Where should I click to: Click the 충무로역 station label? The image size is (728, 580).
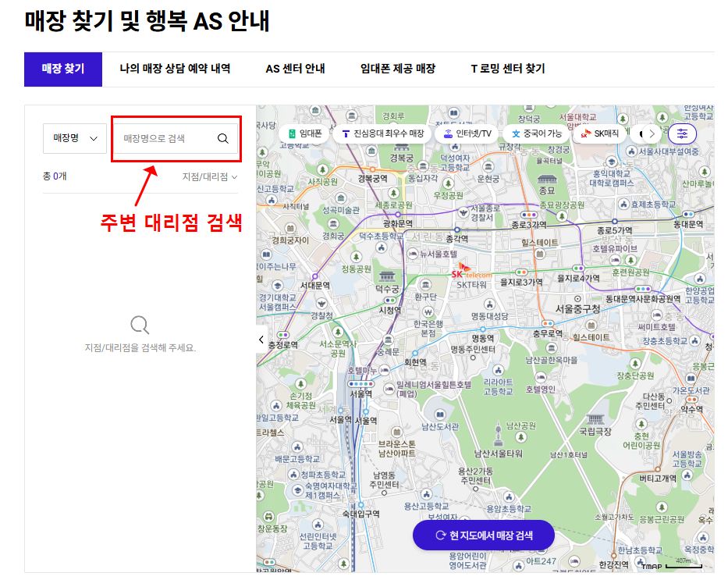548,333
